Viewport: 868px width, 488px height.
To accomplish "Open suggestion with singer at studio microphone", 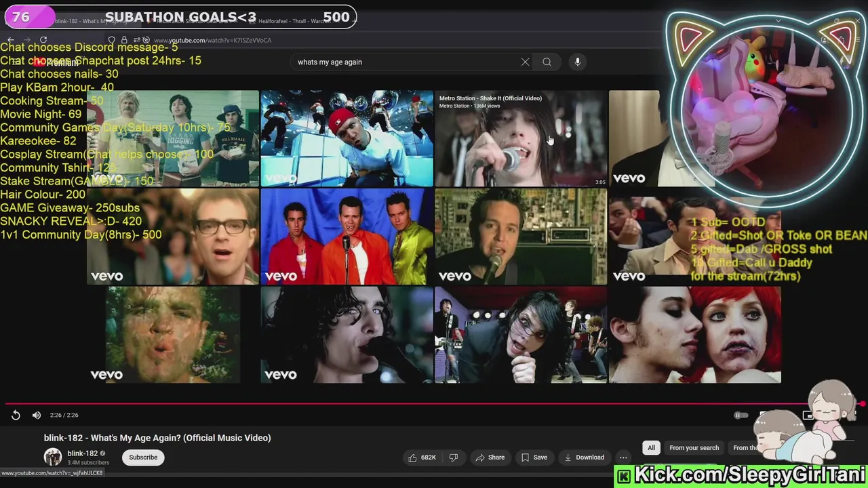I will click(x=521, y=237).
